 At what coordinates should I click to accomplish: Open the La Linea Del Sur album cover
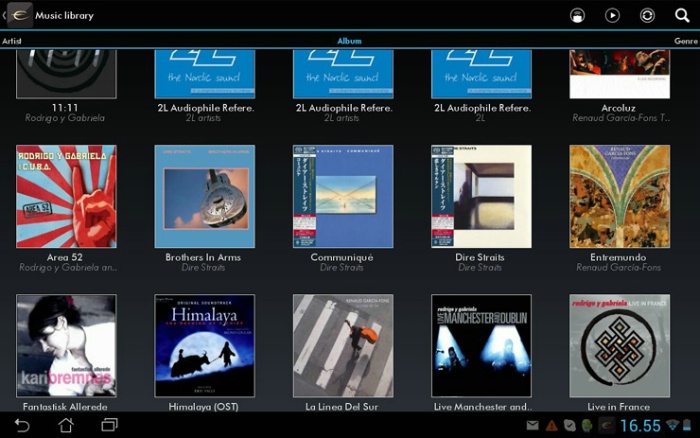(x=343, y=346)
